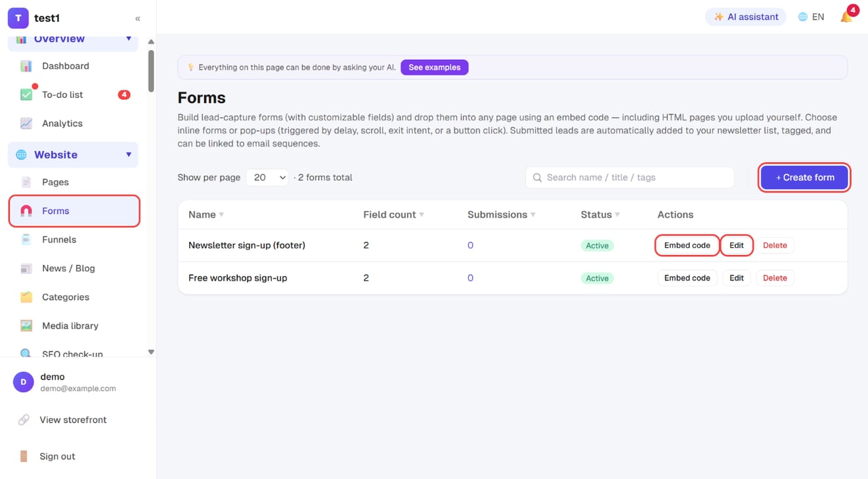Delete the Newsletter sign-up (footer) form
This screenshot has height=479, width=868.
775,246
